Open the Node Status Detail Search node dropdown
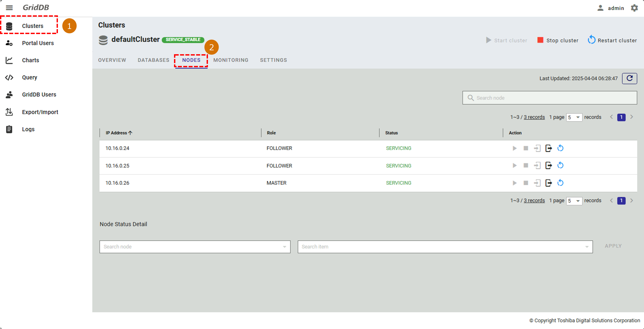Screen dimensions: 644x329 (x=195, y=247)
